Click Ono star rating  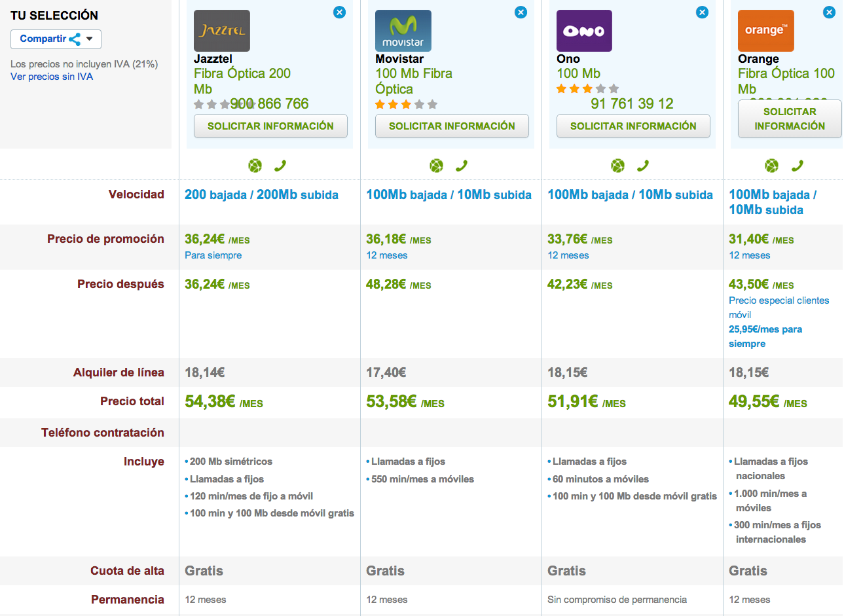click(587, 88)
